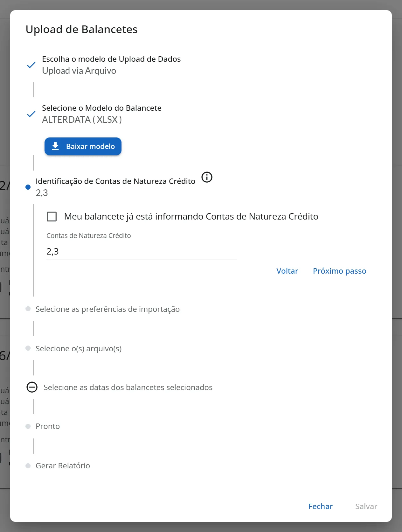402x532 pixels.
Task: Select the 'Pronto' step
Action: pyautogui.click(x=48, y=426)
